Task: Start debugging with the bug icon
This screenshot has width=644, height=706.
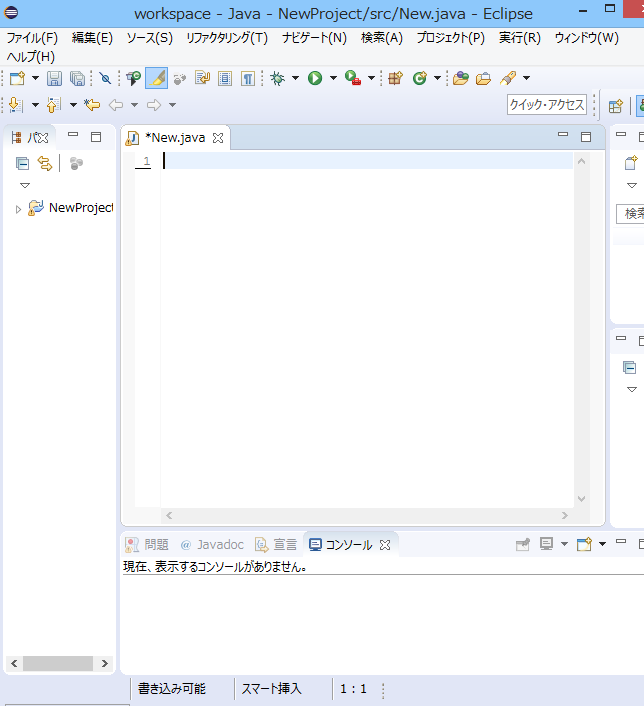Action: point(278,78)
